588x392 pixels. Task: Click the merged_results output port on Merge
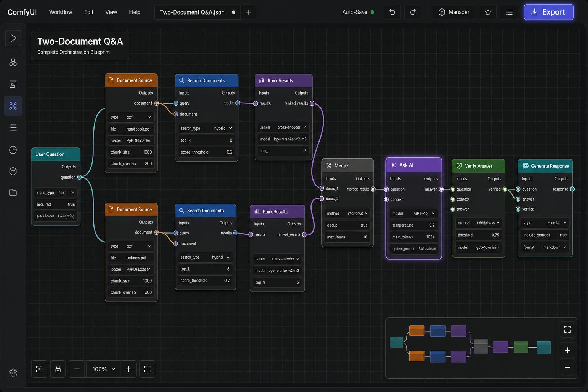(x=373, y=189)
